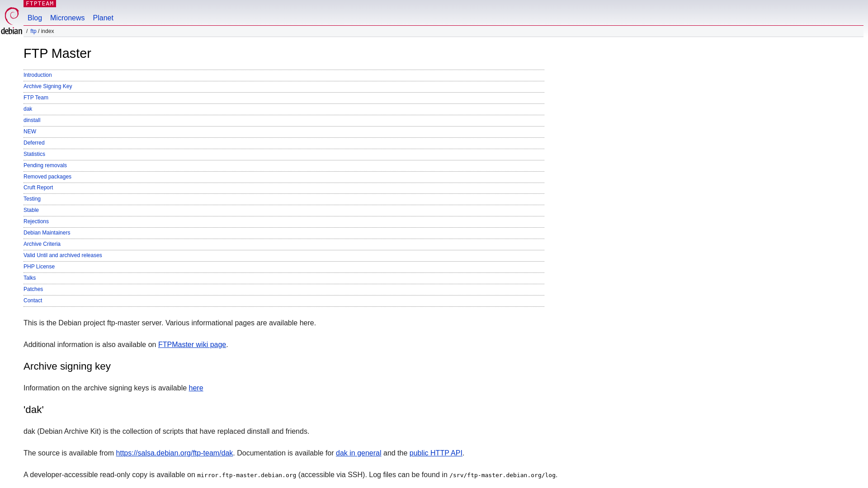Select the dak contents link

point(28,109)
